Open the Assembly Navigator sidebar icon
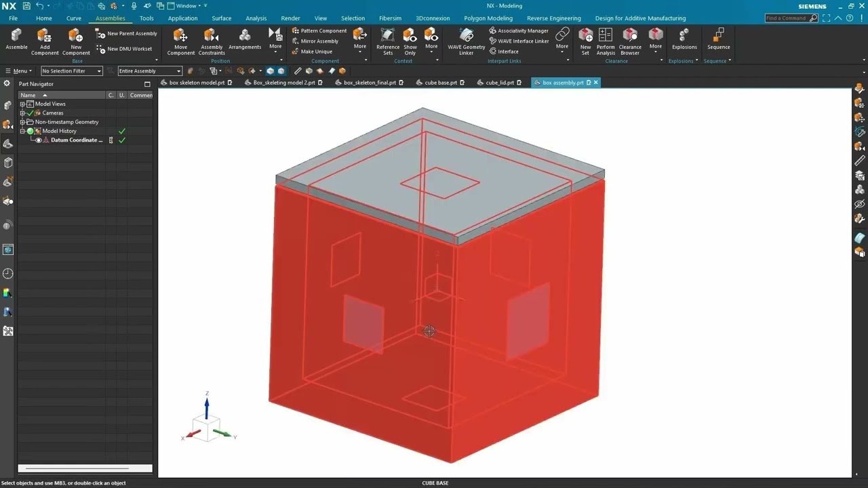868x488 pixels. (7, 106)
